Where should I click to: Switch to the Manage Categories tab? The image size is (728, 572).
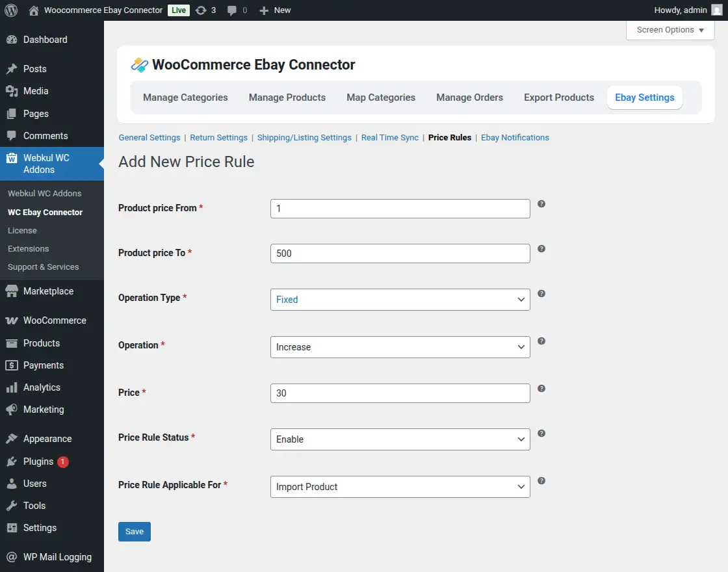[x=185, y=97]
